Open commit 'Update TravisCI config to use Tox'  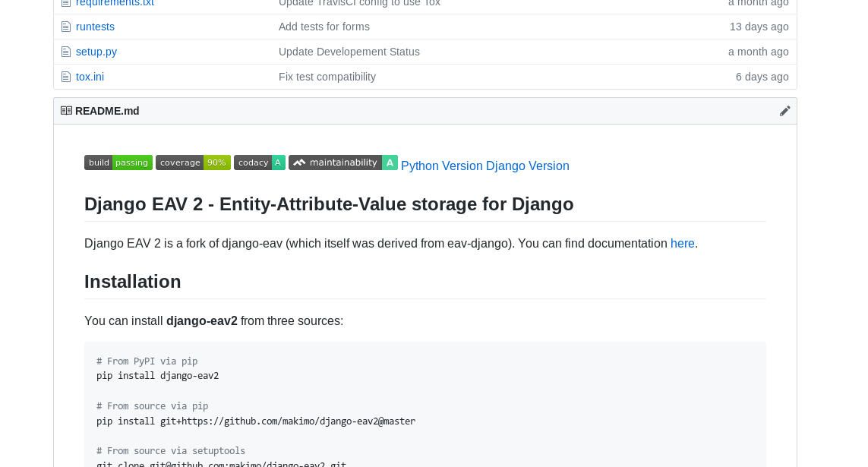[359, 3]
